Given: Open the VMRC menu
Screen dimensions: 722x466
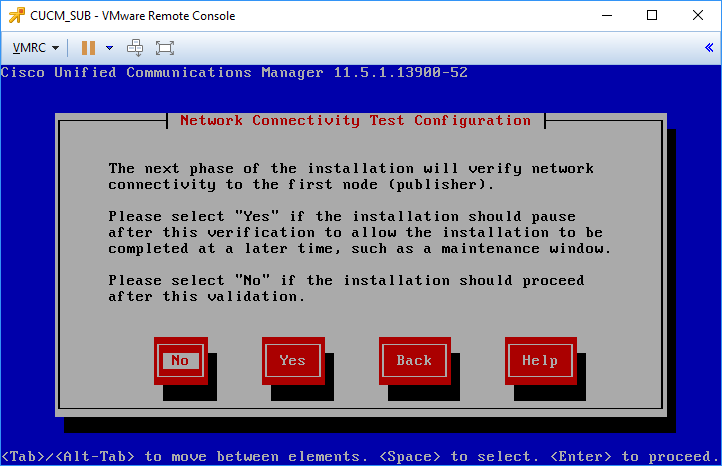Looking at the screenshot, I should click(35, 48).
